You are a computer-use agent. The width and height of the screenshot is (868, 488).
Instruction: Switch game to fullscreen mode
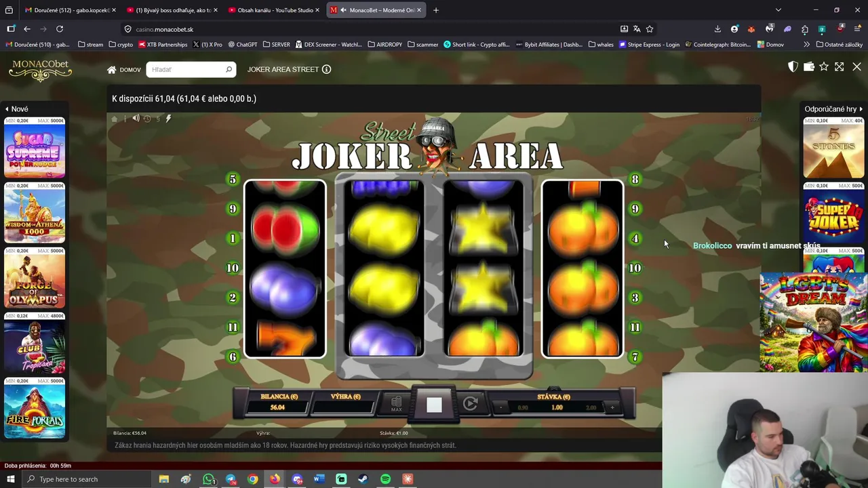tap(840, 66)
